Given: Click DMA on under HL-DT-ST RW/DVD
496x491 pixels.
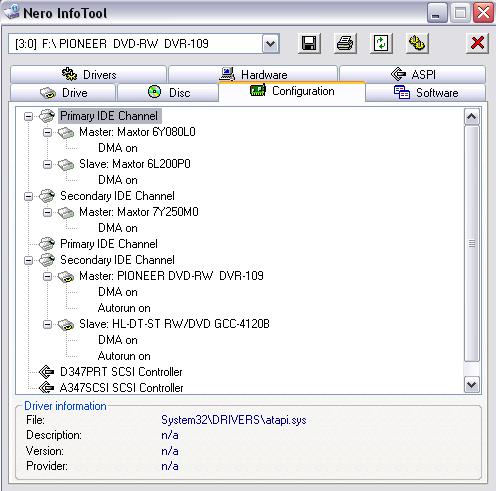Looking at the screenshot, I should coord(118,340).
